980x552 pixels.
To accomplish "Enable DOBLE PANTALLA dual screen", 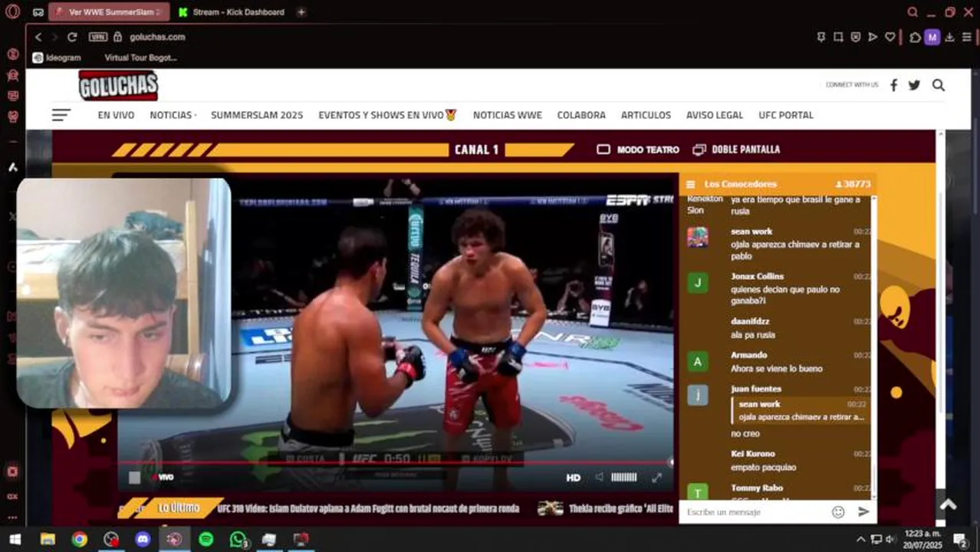I will point(736,149).
